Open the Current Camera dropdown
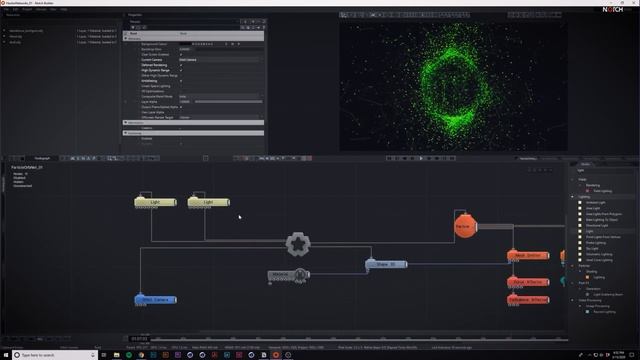The width and height of the screenshot is (640, 360). tap(220, 60)
